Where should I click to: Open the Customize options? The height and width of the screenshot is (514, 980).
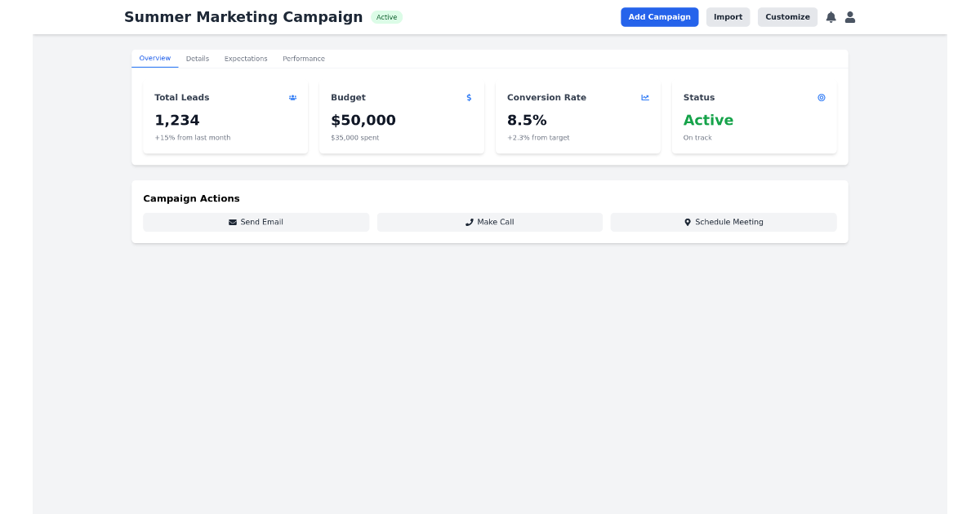pyautogui.click(x=787, y=16)
